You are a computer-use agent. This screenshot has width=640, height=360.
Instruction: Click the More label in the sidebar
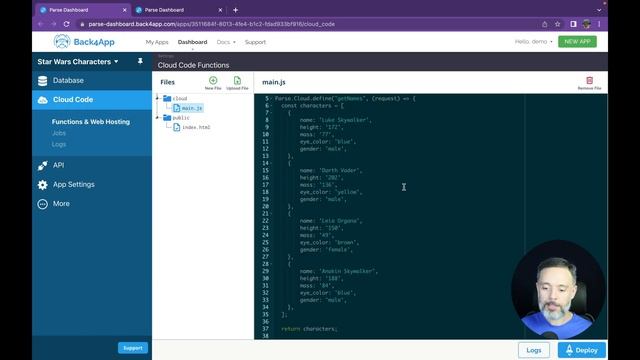[x=61, y=204]
